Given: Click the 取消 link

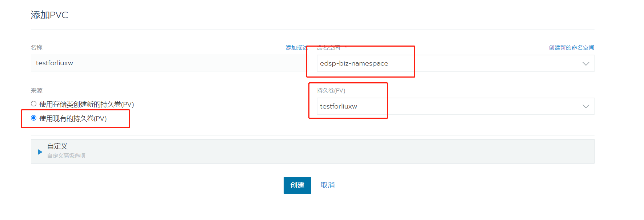Looking at the screenshot, I should [x=328, y=185].
